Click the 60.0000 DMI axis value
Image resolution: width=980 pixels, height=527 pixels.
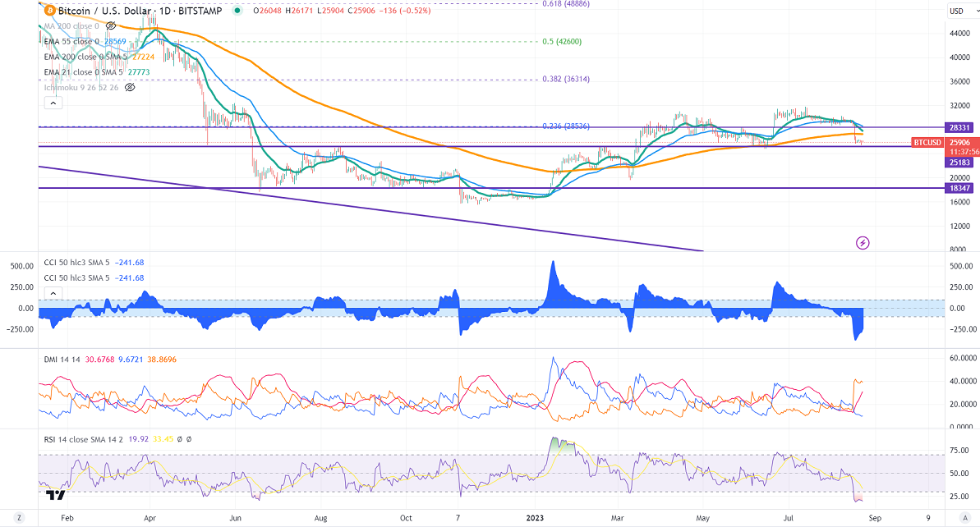point(963,359)
